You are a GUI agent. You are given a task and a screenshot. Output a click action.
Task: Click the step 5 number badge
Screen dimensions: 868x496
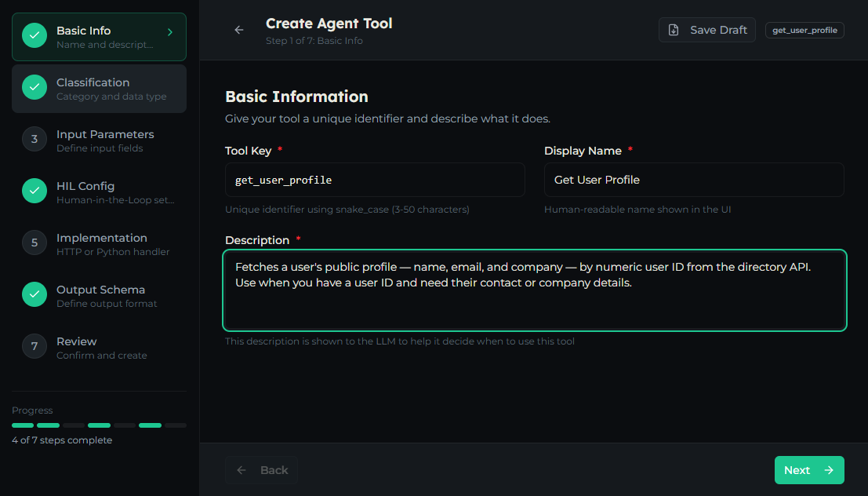pos(35,243)
